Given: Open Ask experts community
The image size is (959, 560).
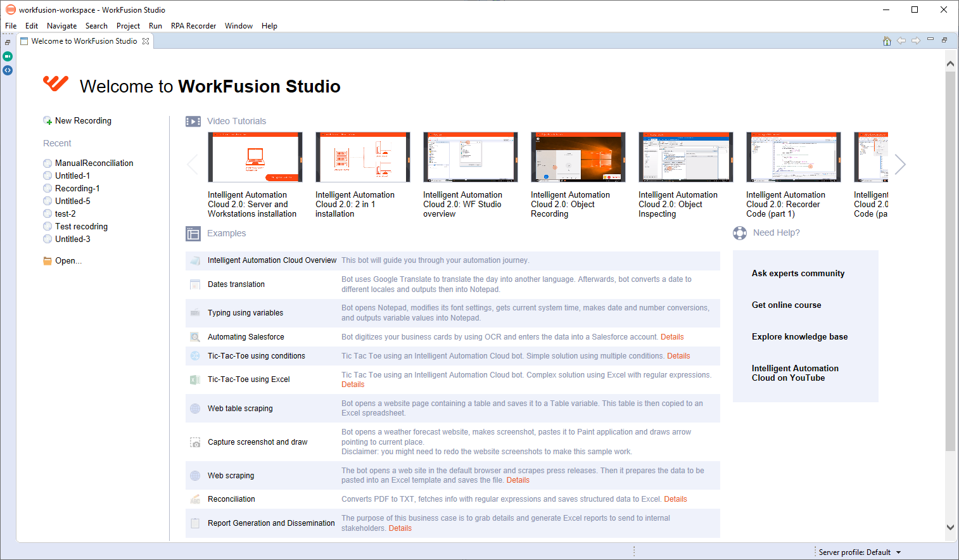Looking at the screenshot, I should click(x=798, y=274).
